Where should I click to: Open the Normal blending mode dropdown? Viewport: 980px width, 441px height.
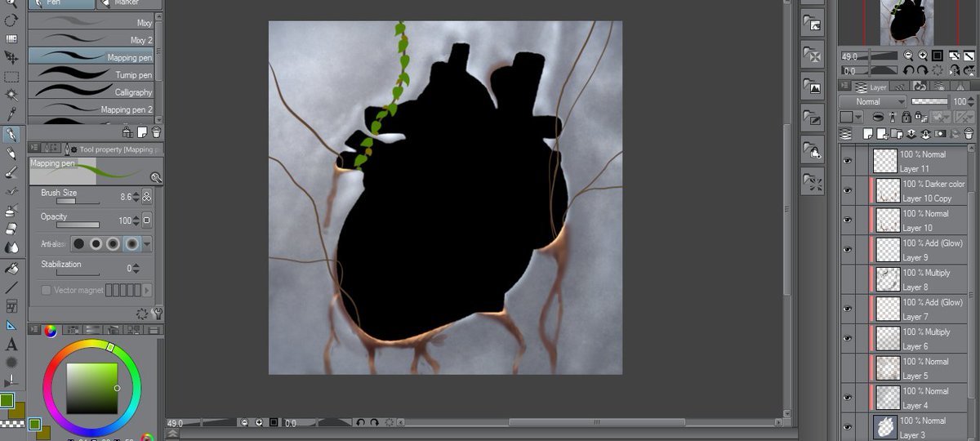point(872,101)
